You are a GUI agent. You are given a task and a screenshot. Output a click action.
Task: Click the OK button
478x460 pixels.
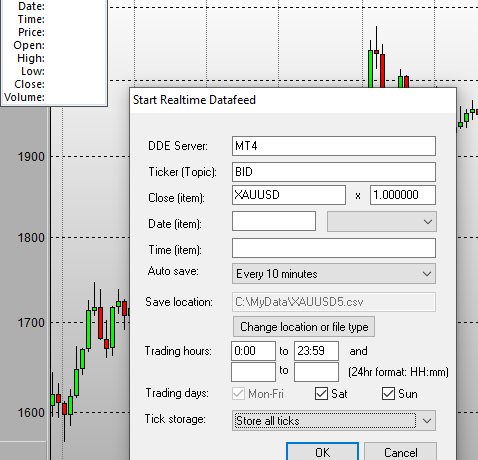(322, 452)
